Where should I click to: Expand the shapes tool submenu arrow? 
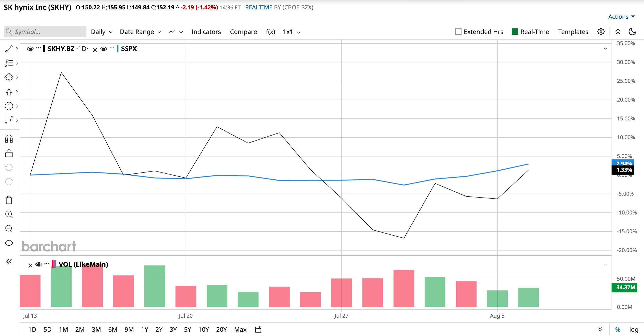tap(17, 77)
